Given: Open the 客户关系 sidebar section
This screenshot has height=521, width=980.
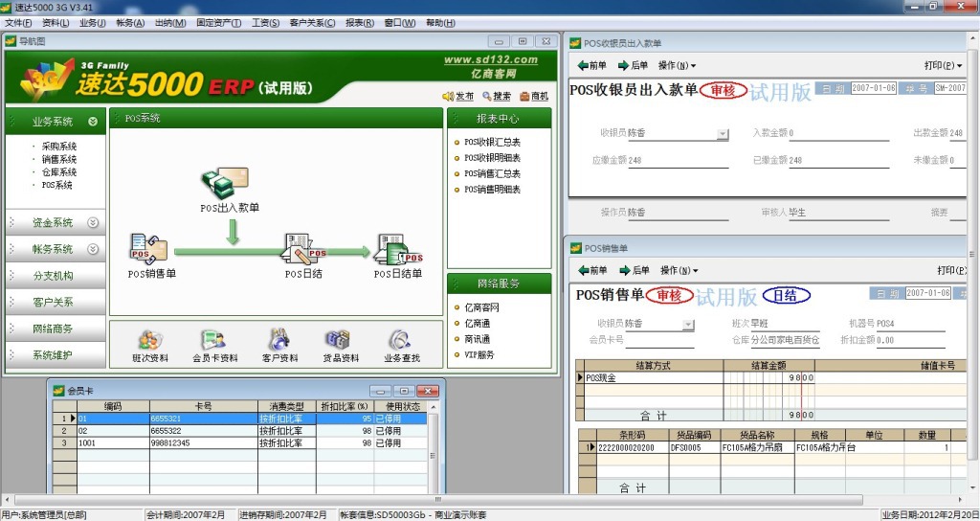Looking at the screenshot, I should click(x=54, y=302).
